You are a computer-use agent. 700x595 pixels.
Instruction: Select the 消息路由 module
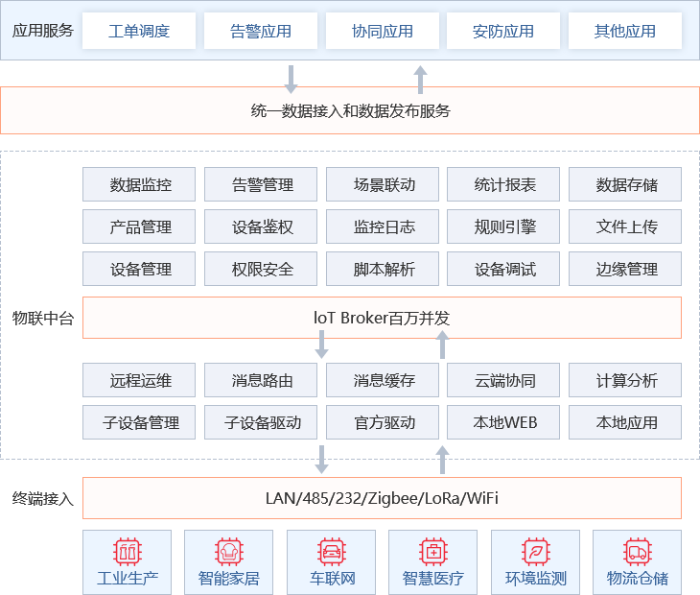(261, 380)
